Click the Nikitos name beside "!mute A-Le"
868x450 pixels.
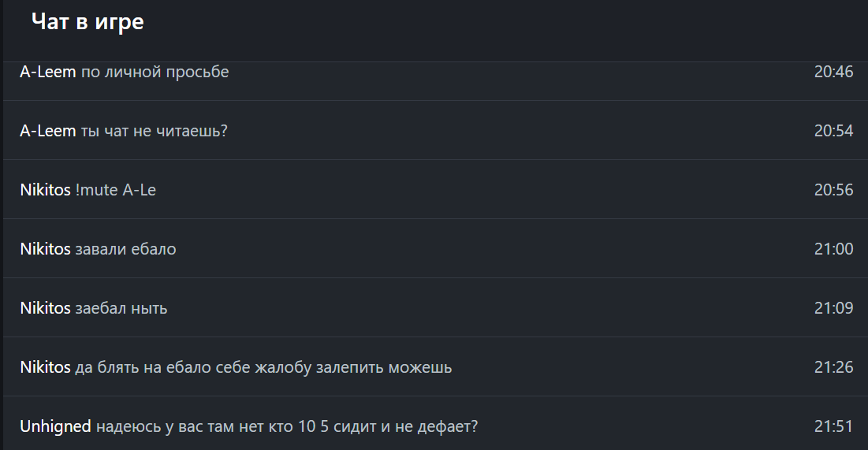(45, 190)
